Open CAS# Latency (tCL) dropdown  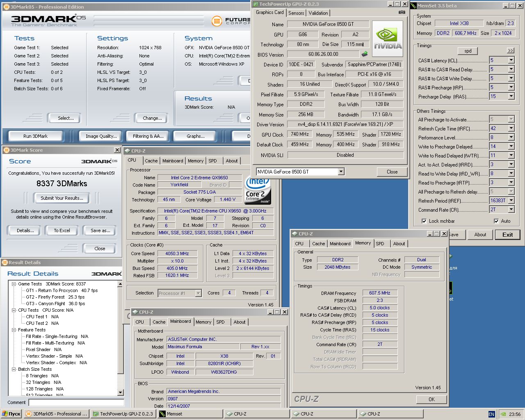tap(511, 60)
